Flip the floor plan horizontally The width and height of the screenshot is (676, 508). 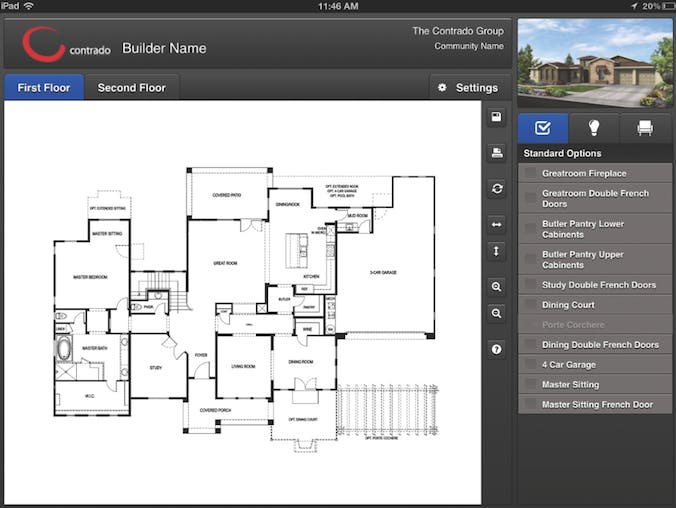(x=496, y=224)
